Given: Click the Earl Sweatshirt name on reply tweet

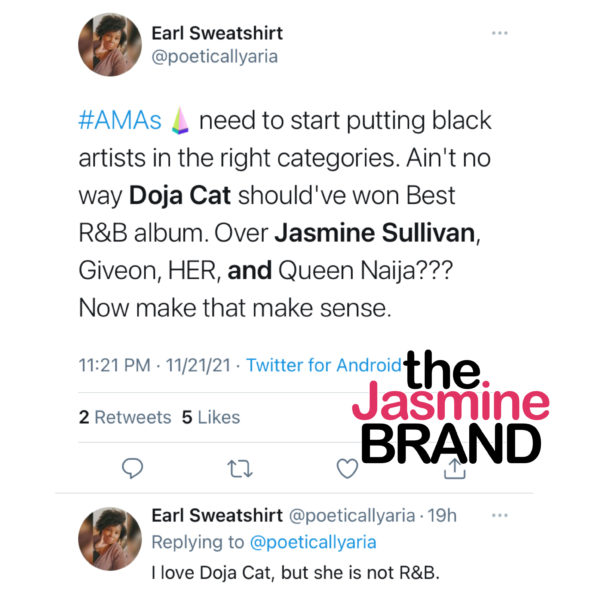Looking at the screenshot, I should [217, 515].
